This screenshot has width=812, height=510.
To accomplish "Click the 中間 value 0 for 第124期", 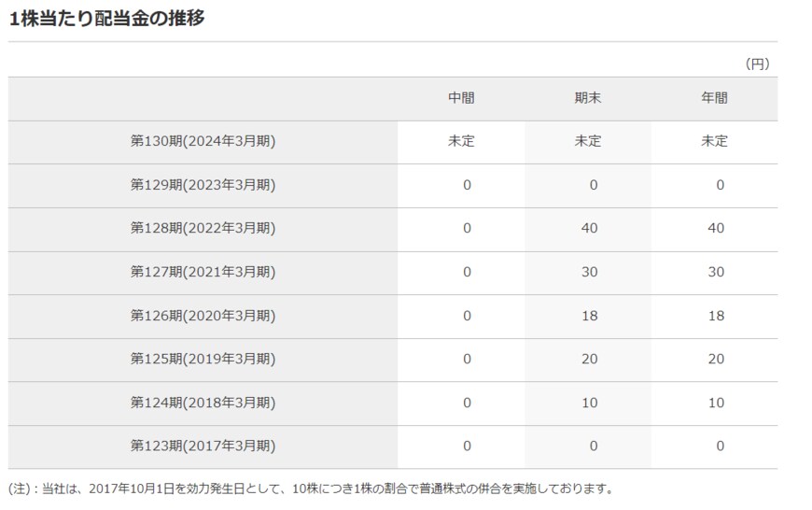I will (467, 403).
